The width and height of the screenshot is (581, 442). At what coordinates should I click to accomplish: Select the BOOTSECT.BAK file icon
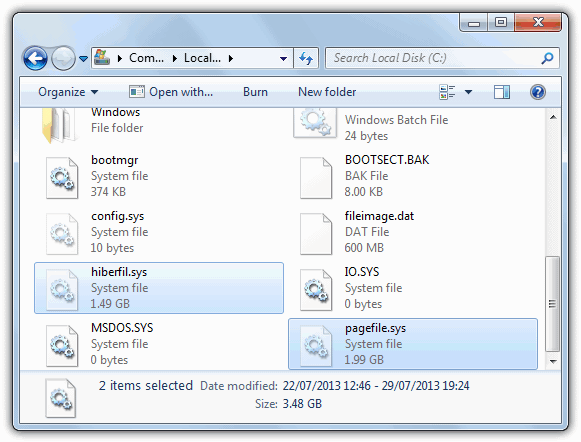316,178
